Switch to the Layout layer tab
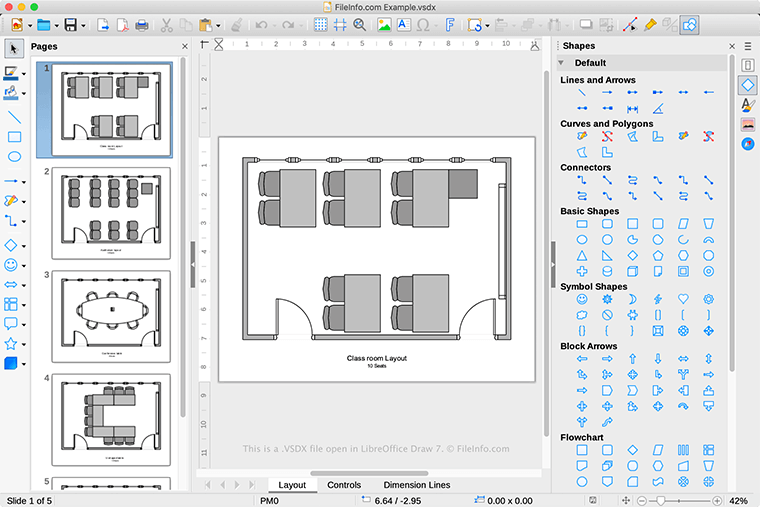The image size is (760, 507). pyautogui.click(x=292, y=485)
